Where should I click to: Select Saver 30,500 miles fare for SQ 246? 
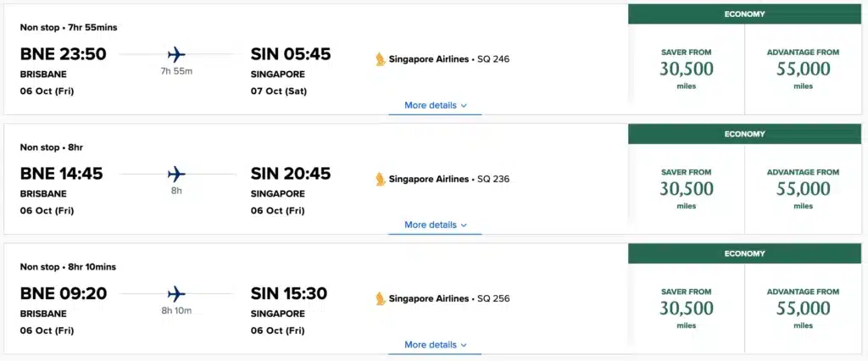(x=687, y=69)
